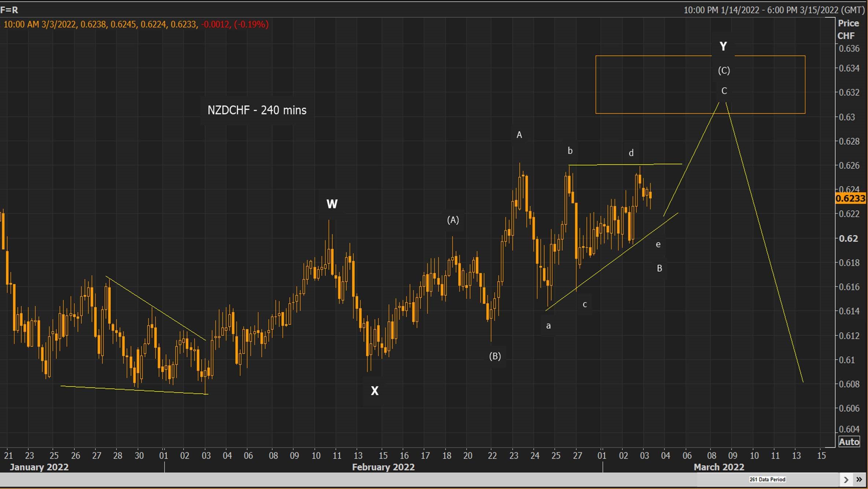Click the OHLC data readout line
This screenshot has height=489, width=868.
point(136,25)
